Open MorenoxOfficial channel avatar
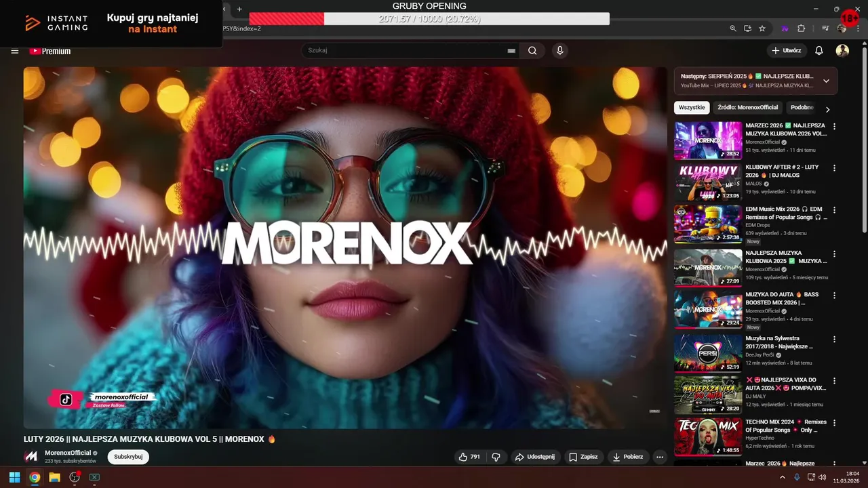Viewport: 868px width, 488px height. click(31, 456)
